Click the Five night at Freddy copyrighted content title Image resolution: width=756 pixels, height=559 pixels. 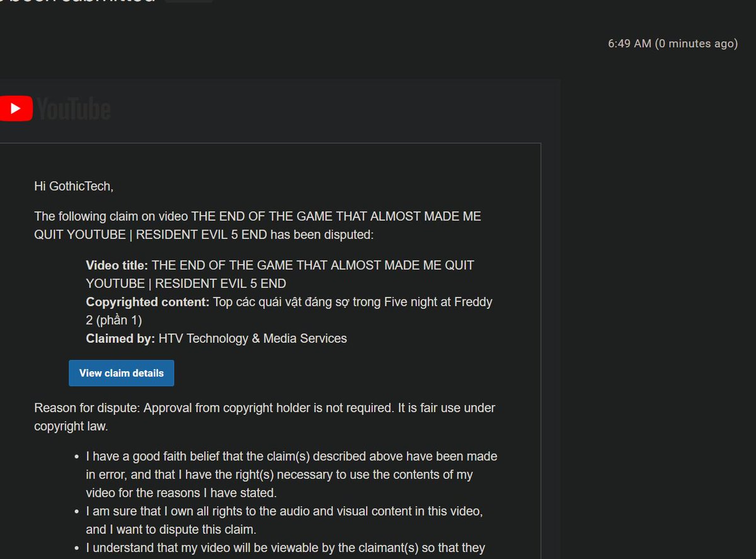coord(289,311)
